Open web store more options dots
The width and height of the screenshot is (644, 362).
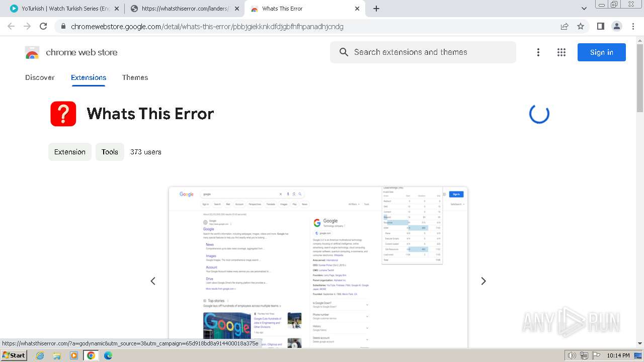point(538,52)
